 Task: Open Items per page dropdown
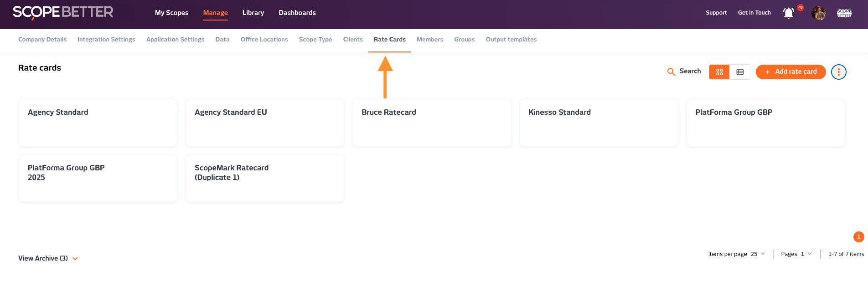[x=758, y=254]
